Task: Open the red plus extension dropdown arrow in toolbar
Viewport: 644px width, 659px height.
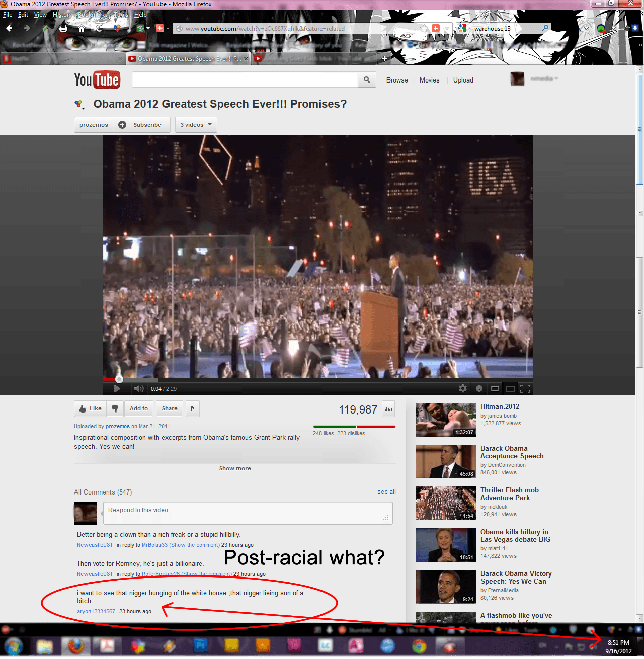Action: pyautogui.click(x=168, y=28)
